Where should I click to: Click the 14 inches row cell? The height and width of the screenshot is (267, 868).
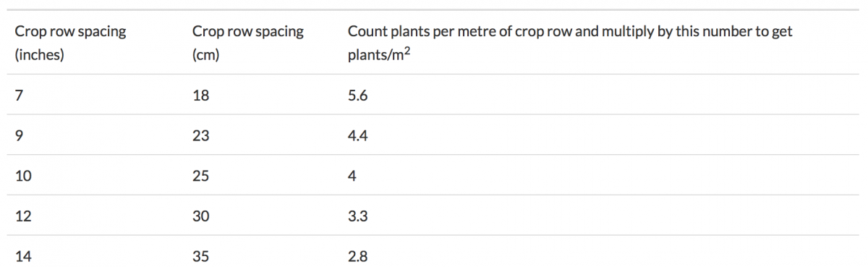(x=23, y=256)
